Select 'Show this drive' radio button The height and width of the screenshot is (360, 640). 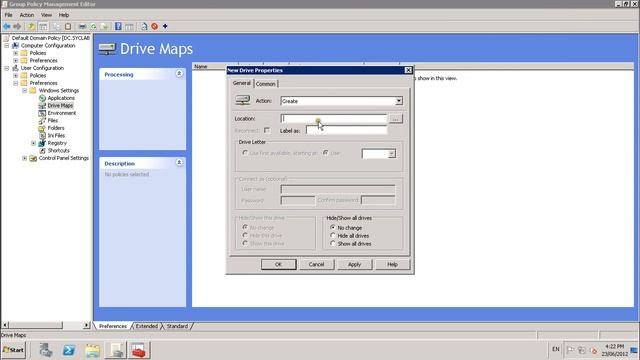(245, 243)
